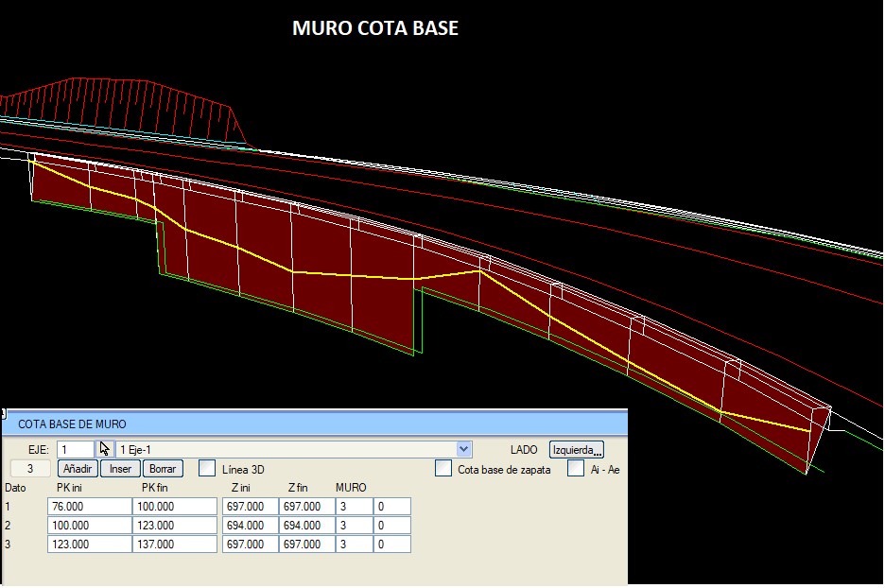Toggle the Línea 3D checkbox
The height and width of the screenshot is (588, 885).
[207, 468]
